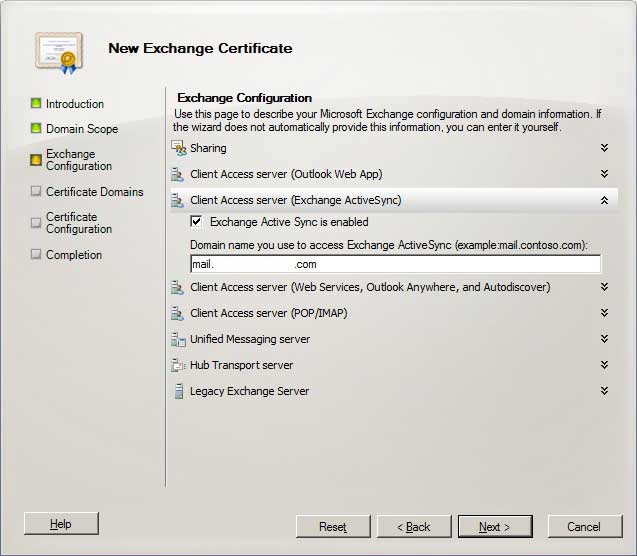This screenshot has width=637, height=556.
Task: Click the Unified Messaging server icon
Action: (x=178, y=339)
